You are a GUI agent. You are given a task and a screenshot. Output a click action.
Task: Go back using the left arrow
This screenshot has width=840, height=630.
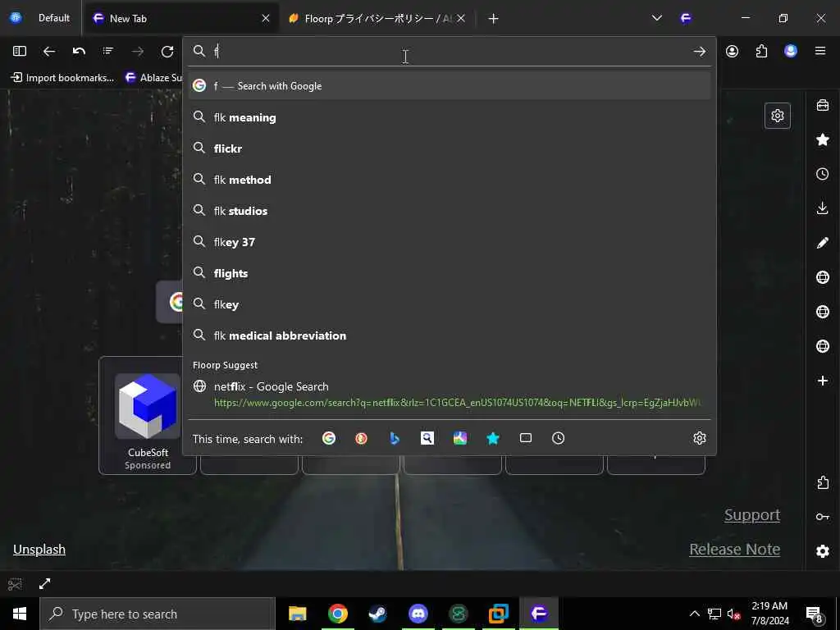coord(49,51)
